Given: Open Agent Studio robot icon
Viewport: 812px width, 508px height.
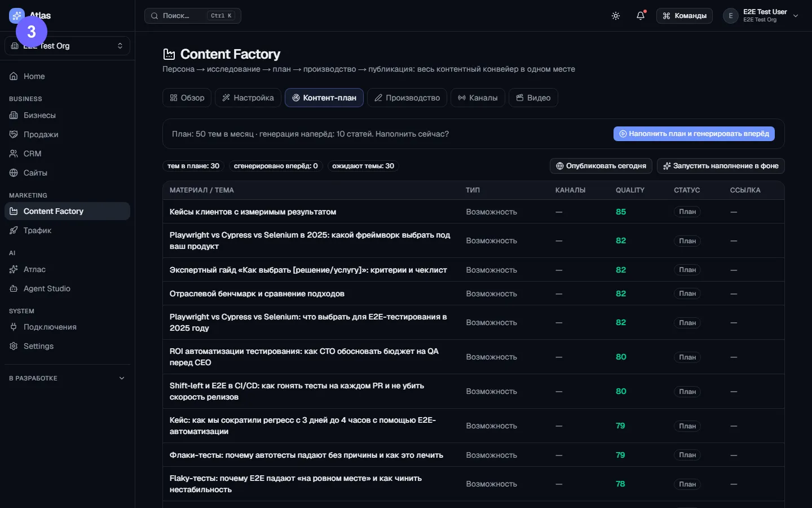Looking at the screenshot, I should tap(14, 288).
